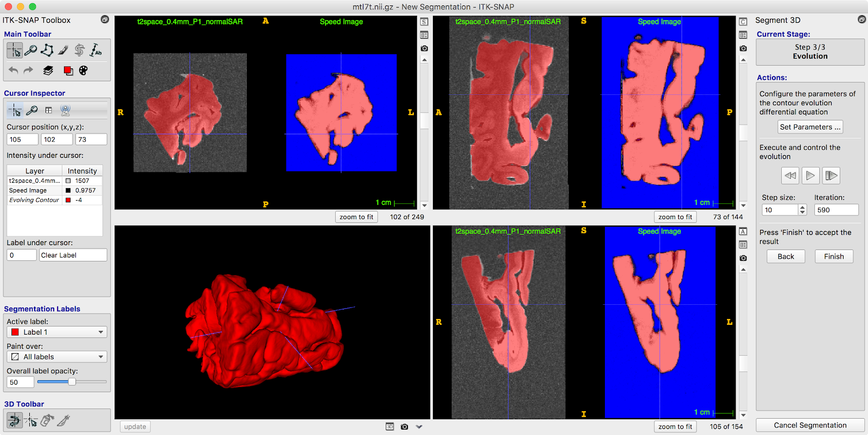Open the Label Editor red square icon

tap(68, 71)
